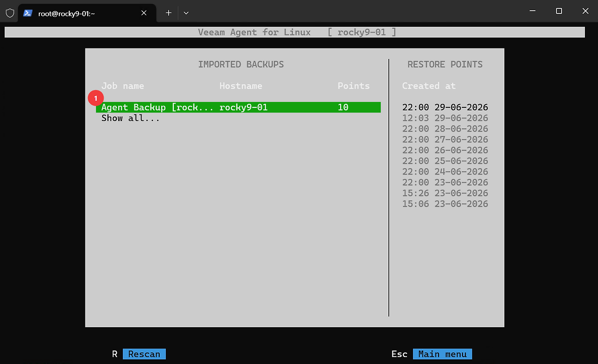Click the Veeam Agent for Linux title bar
This screenshot has height=364, width=598.
(295, 32)
